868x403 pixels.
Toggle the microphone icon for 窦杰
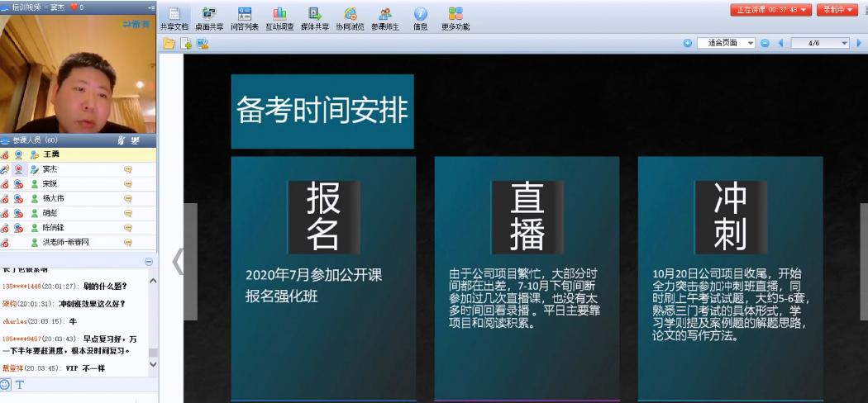click(x=5, y=169)
